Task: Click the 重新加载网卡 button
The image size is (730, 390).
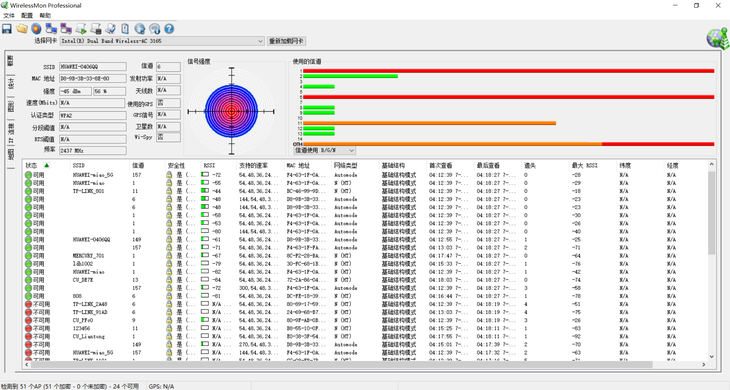Action: (x=286, y=41)
